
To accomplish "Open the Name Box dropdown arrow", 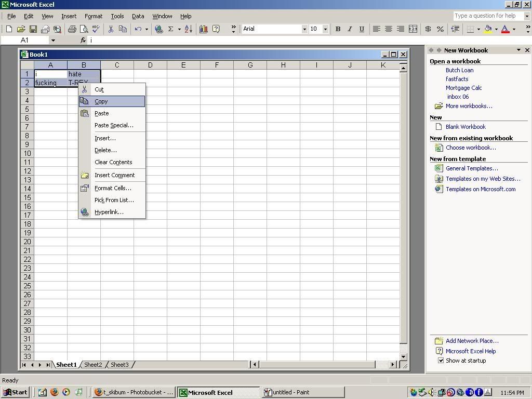I will (x=52, y=40).
